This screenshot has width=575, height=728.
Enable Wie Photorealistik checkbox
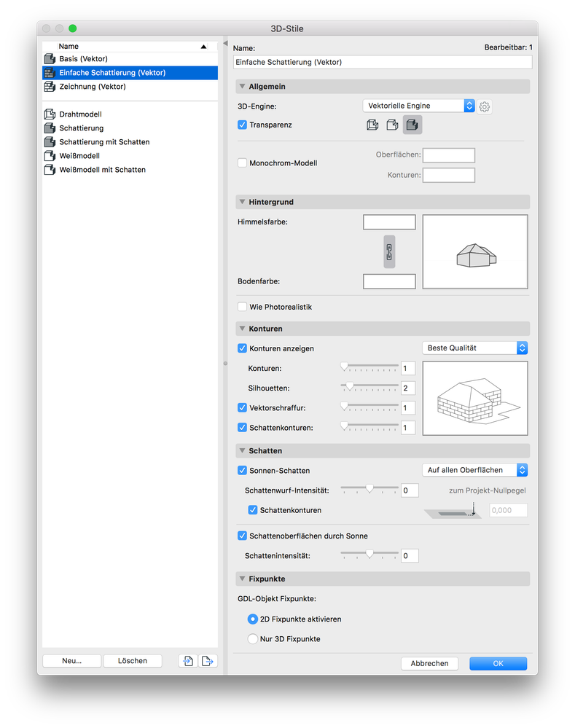click(x=242, y=307)
